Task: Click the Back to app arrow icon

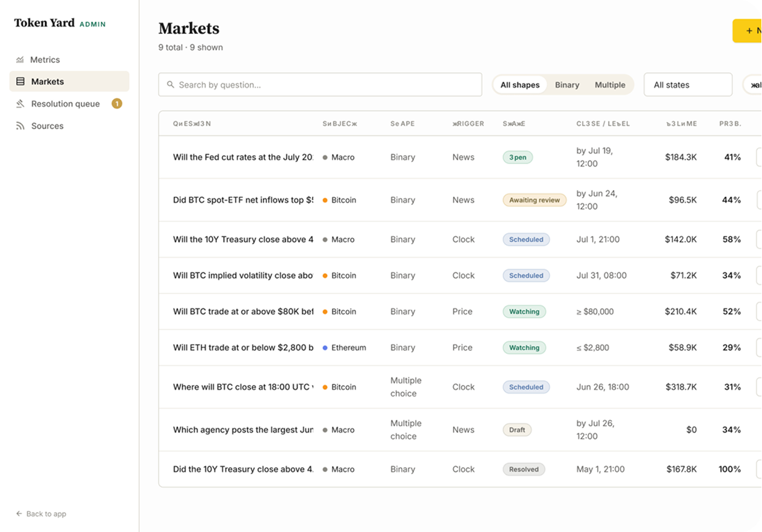Action: click(x=19, y=514)
